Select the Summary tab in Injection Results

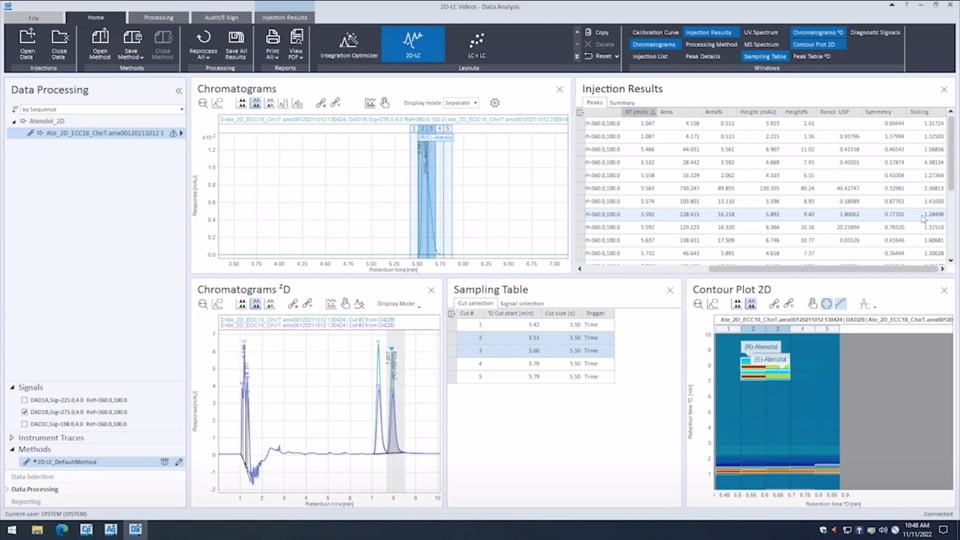coord(622,102)
